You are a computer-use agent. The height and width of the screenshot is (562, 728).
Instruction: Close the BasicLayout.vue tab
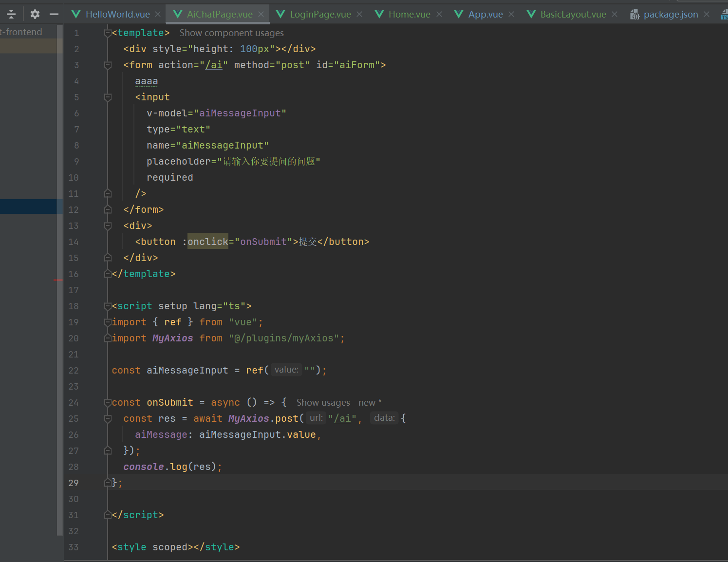pyautogui.click(x=615, y=14)
